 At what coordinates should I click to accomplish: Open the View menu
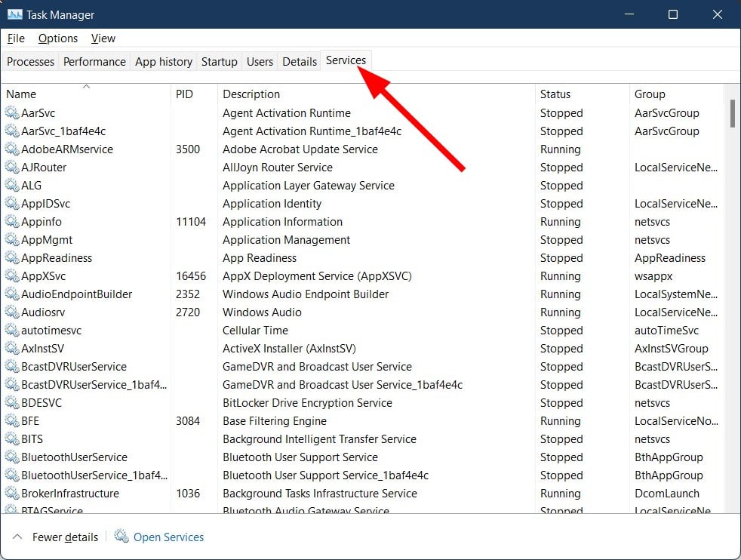coord(103,38)
